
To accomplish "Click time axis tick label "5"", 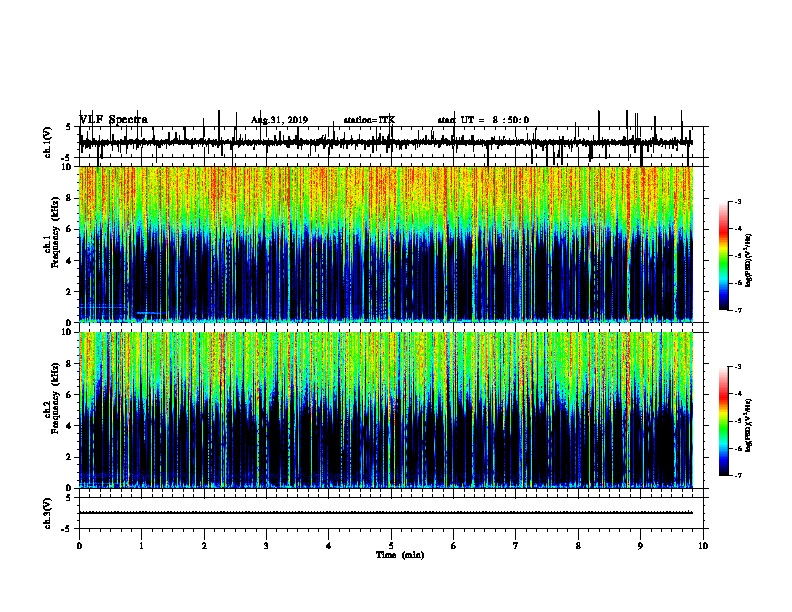I will click(391, 546).
